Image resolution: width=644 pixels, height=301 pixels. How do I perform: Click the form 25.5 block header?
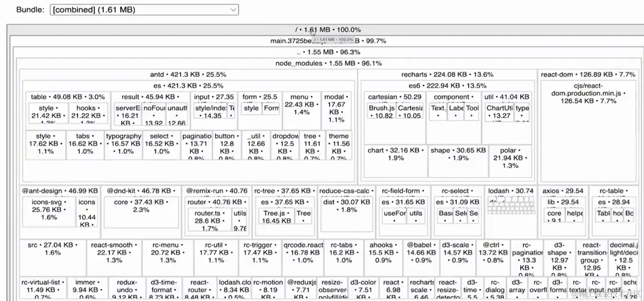tap(260, 97)
